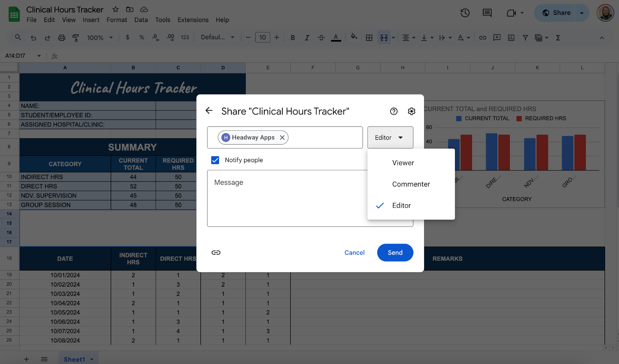The height and width of the screenshot is (364, 619).
Task: Click the back arrow in Share dialog
Action: (x=209, y=111)
